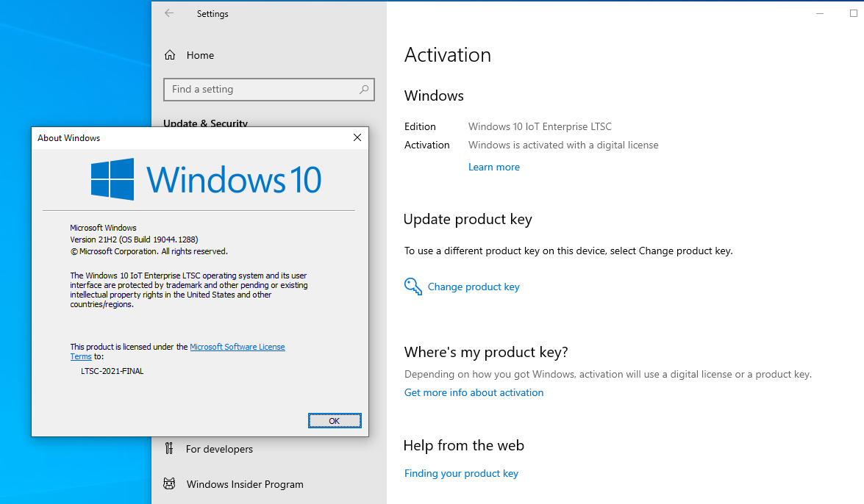Click the Help from the web heading
The width and height of the screenshot is (864, 504).
[x=463, y=445]
